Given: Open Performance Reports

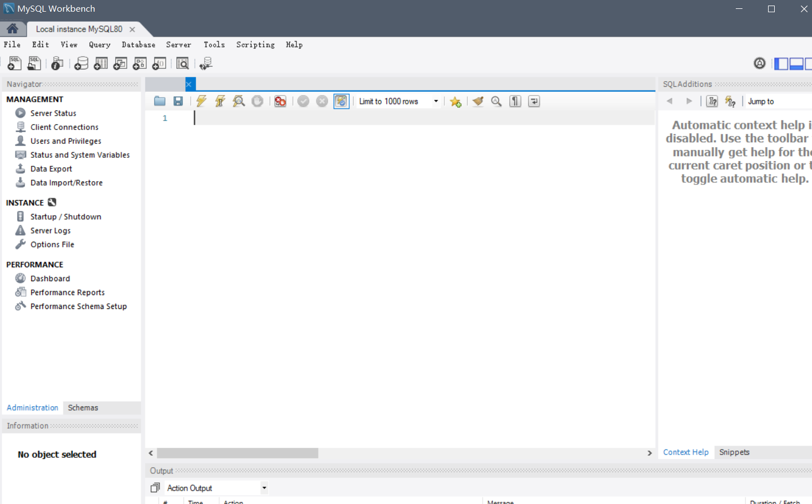Looking at the screenshot, I should click(67, 292).
